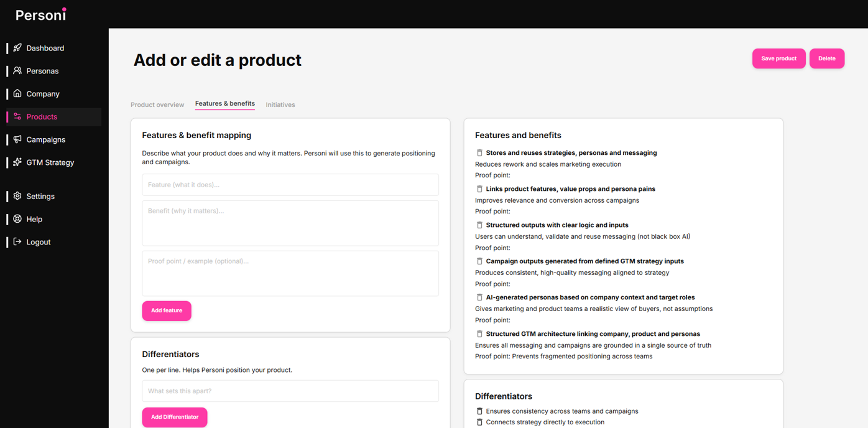Remove 'AI-generated personas' feature with trash icon
This screenshot has width=868, height=428.
(x=479, y=297)
